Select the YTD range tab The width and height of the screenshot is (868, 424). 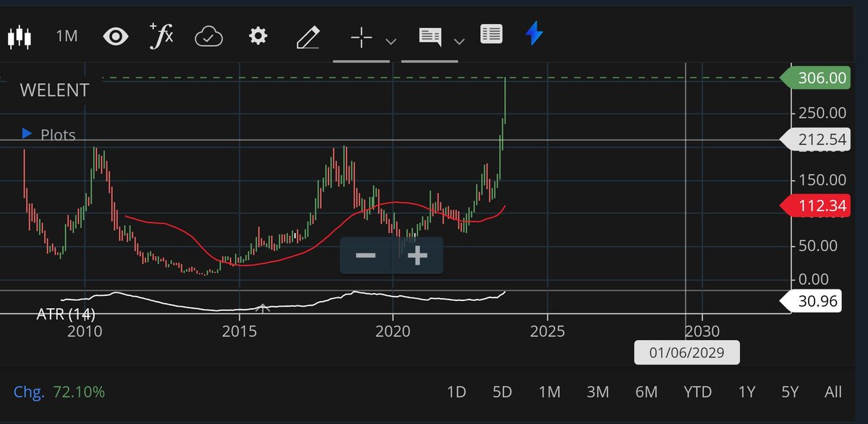698,392
